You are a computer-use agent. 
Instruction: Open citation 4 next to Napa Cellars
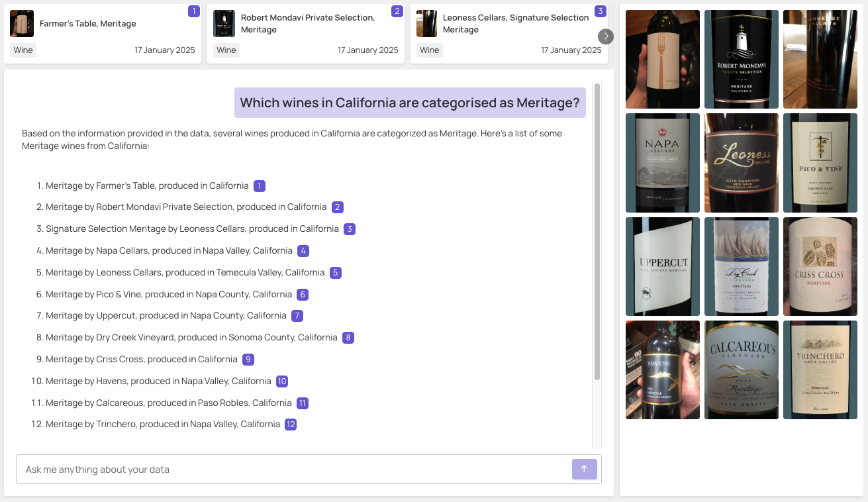pos(303,250)
